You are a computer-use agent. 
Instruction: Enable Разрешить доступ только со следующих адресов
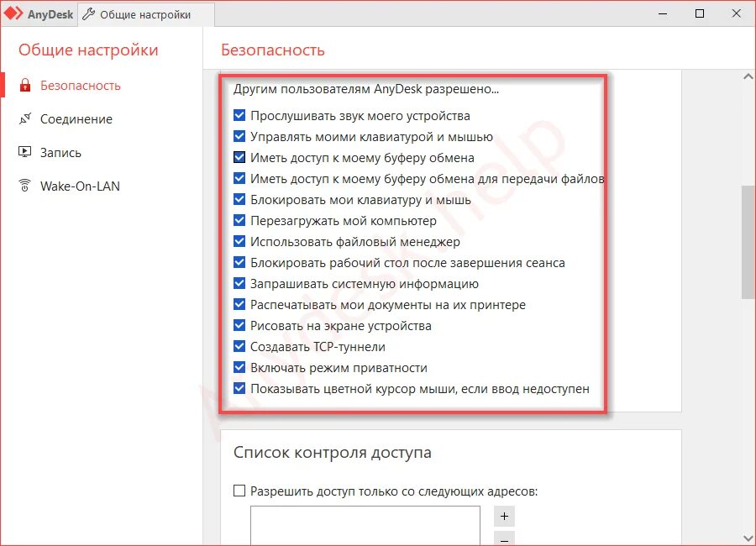coord(239,491)
